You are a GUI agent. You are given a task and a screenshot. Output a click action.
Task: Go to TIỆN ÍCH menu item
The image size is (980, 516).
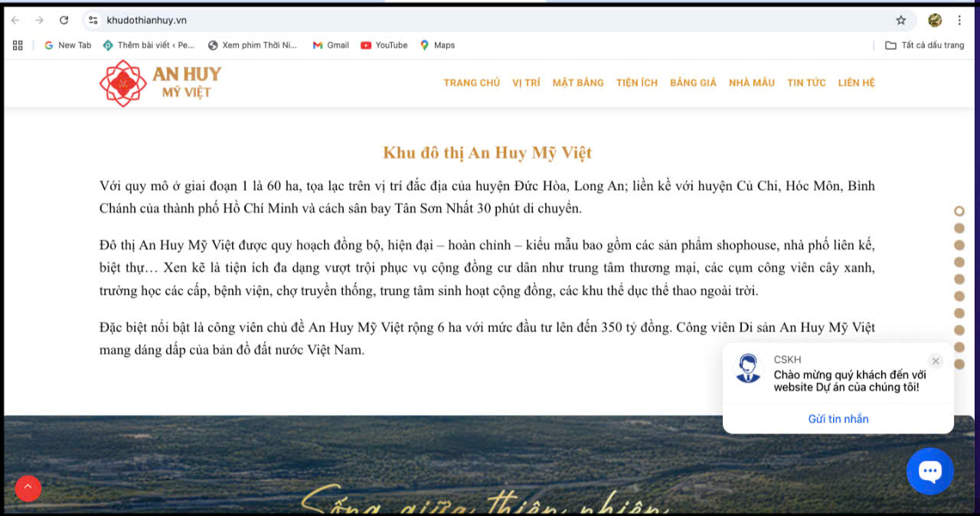637,83
